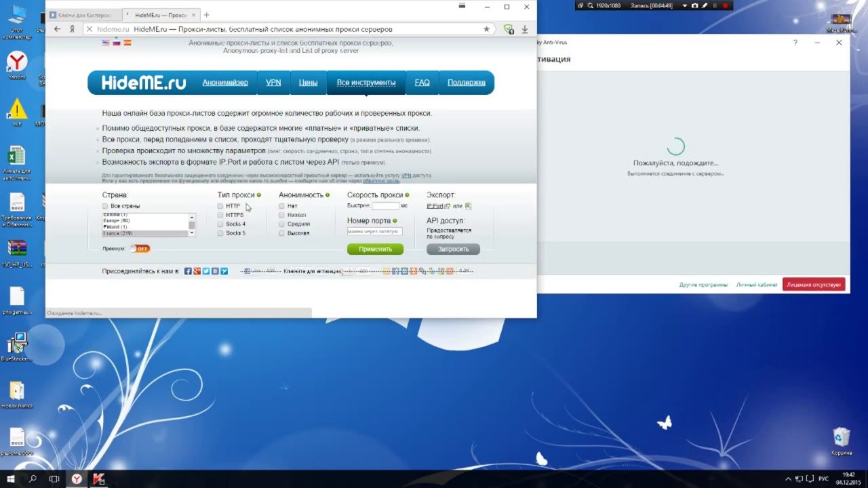Check the HTTP proxy type checkbox
The height and width of the screenshot is (488, 868).
click(x=220, y=206)
